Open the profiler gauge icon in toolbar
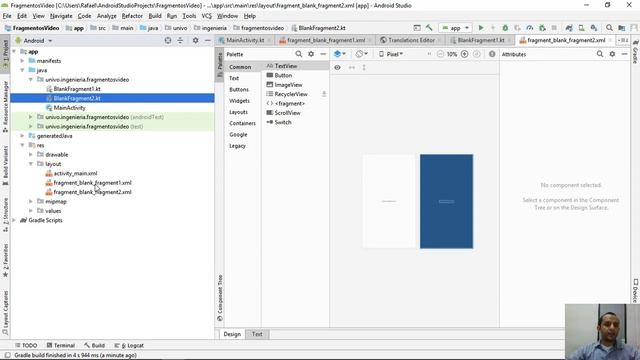 (x=529, y=28)
